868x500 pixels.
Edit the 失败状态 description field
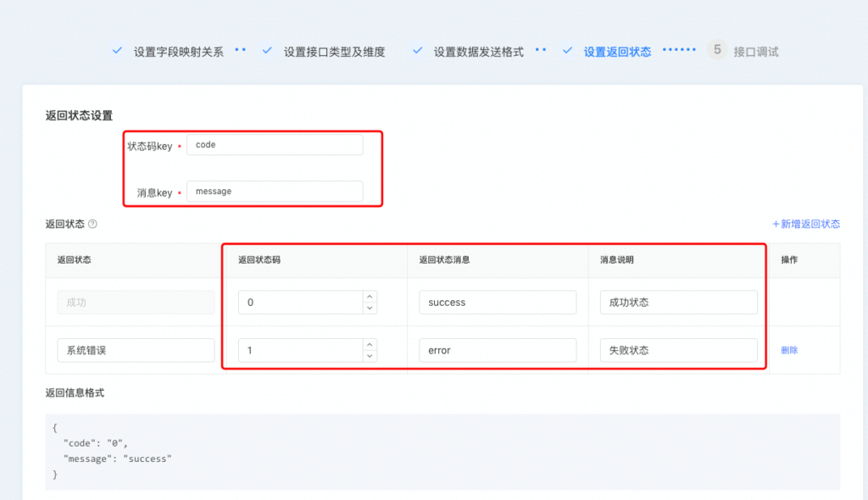[x=678, y=350]
